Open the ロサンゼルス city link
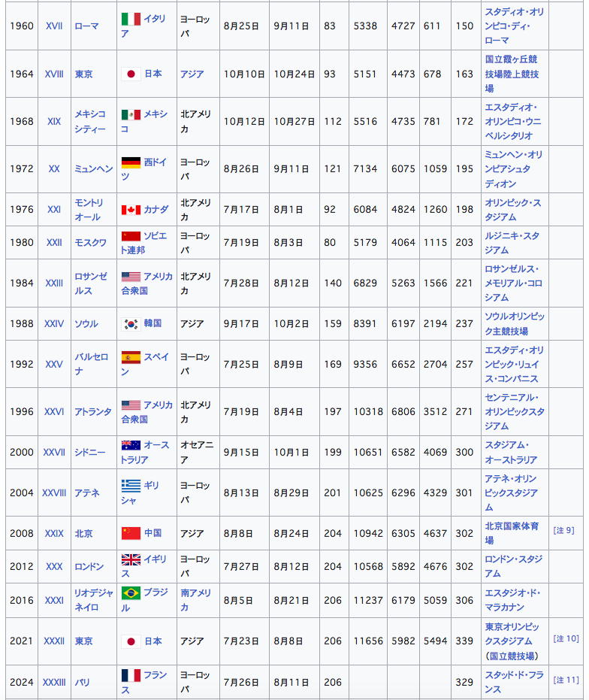The image size is (589, 700). click(91, 283)
